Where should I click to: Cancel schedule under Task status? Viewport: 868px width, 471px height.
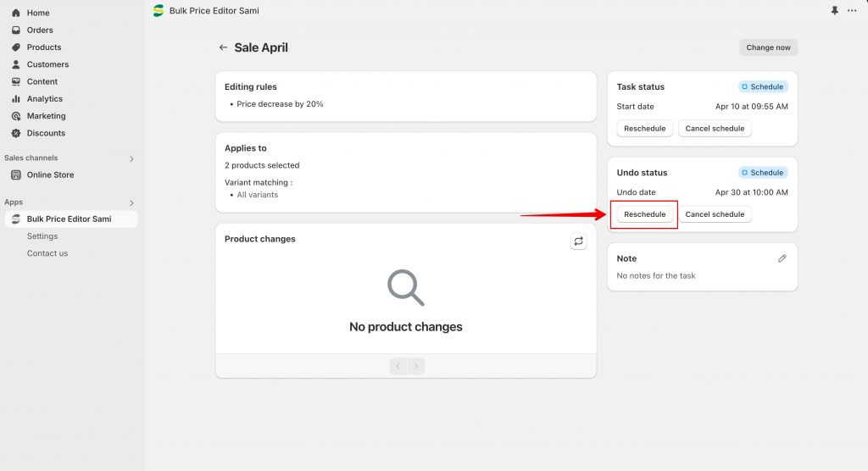pos(715,129)
